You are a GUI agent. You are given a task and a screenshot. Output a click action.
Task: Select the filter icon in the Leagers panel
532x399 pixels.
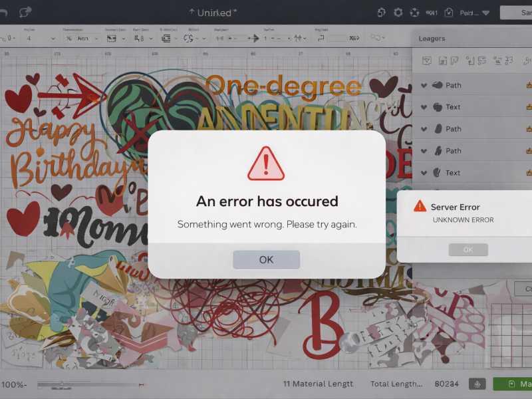click(x=426, y=60)
